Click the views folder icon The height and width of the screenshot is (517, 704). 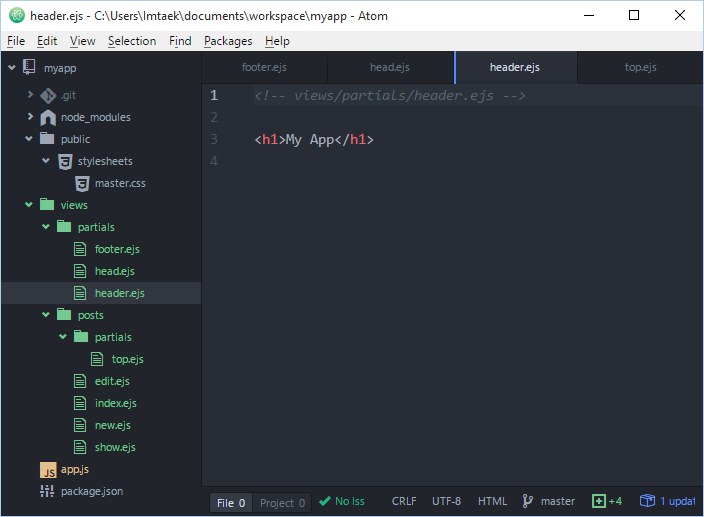click(x=47, y=204)
